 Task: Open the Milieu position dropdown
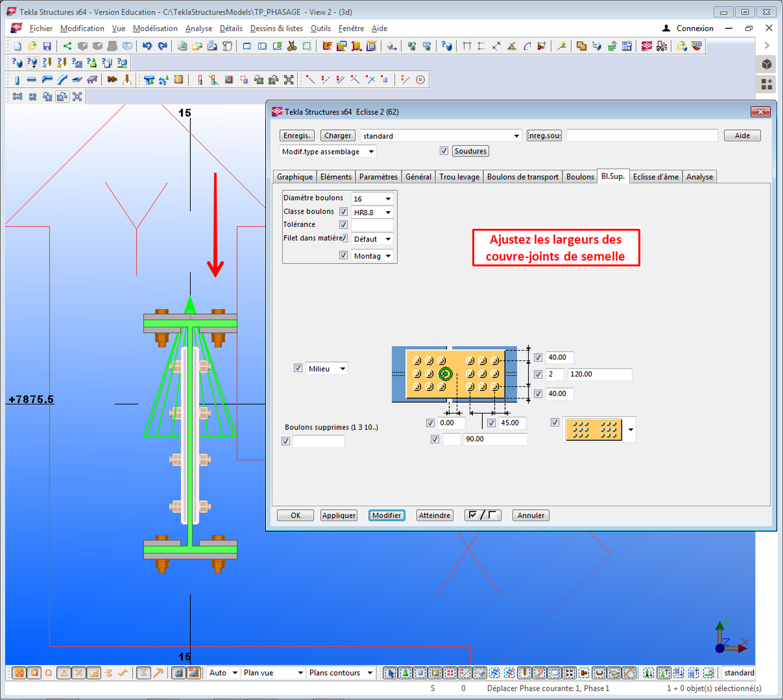pyautogui.click(x=343, y=368)
